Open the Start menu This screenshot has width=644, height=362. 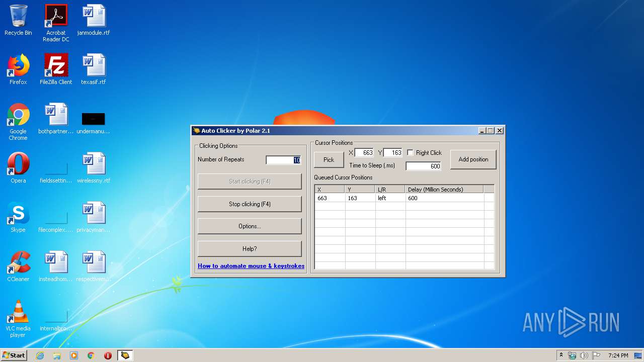coord(14,355)
